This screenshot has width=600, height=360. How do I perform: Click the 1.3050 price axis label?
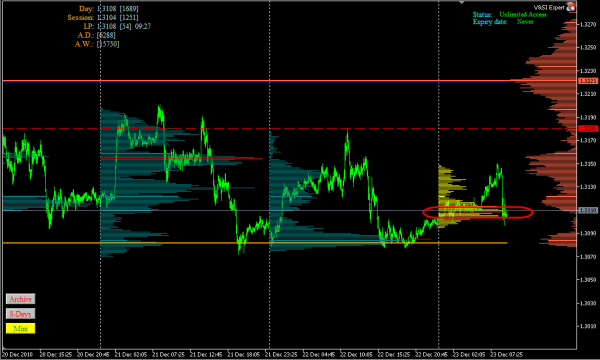pos(588,280)
